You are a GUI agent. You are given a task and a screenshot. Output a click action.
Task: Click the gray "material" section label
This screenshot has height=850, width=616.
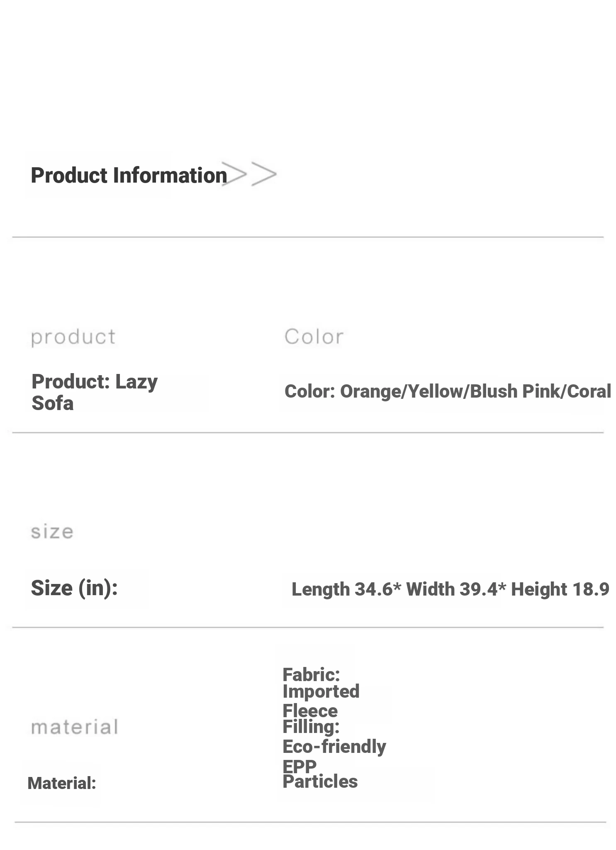[75, 728]
